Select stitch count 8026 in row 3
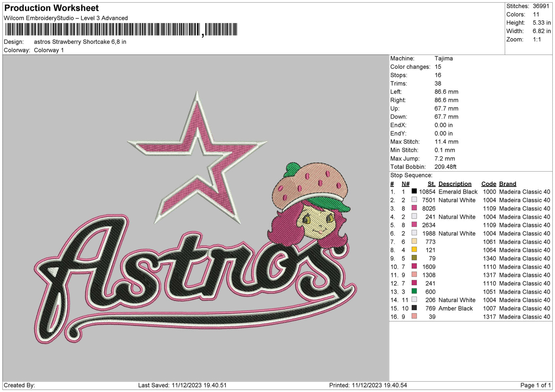This screenshot has height=392, width=555. pos(429,208)
